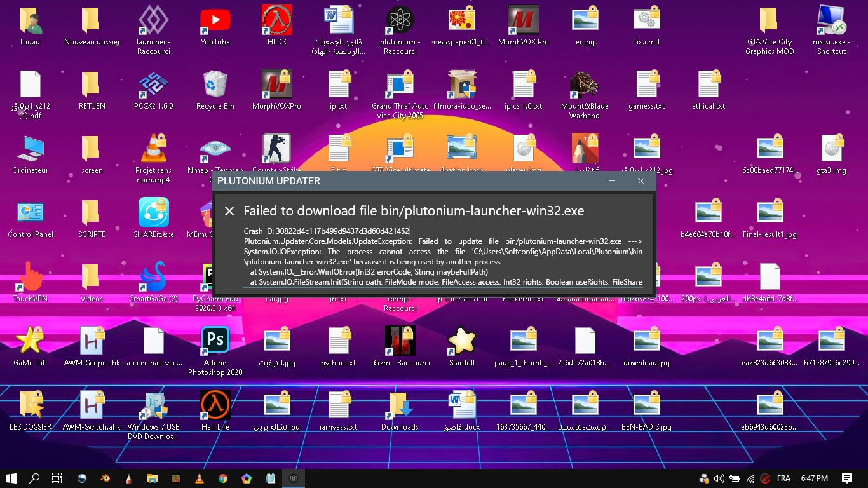Launch the Stardoll shortcut
Image resolution: width=868 pixels, height=488 pixels.
(x=461, y=347)
